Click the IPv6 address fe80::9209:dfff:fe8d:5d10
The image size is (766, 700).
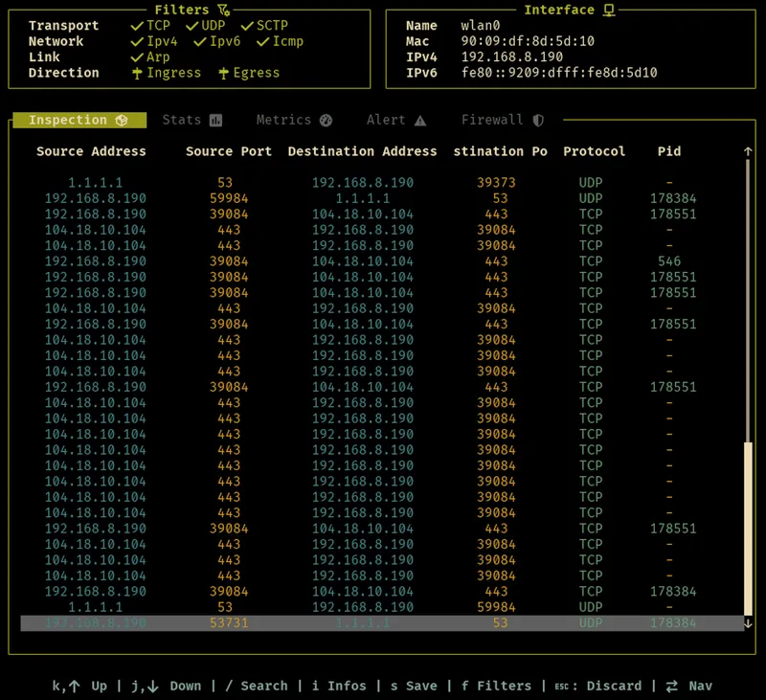click(559, 73)
